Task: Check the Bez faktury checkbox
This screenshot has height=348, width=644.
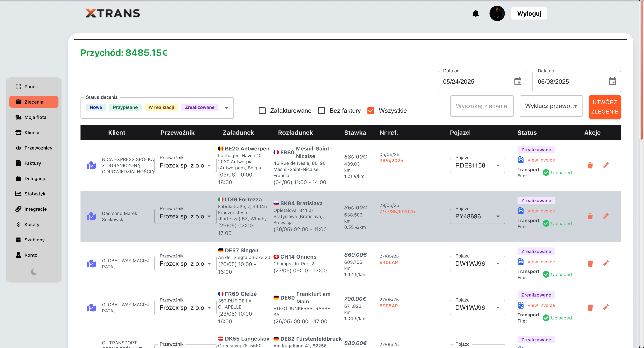Action: pos(321,111)
